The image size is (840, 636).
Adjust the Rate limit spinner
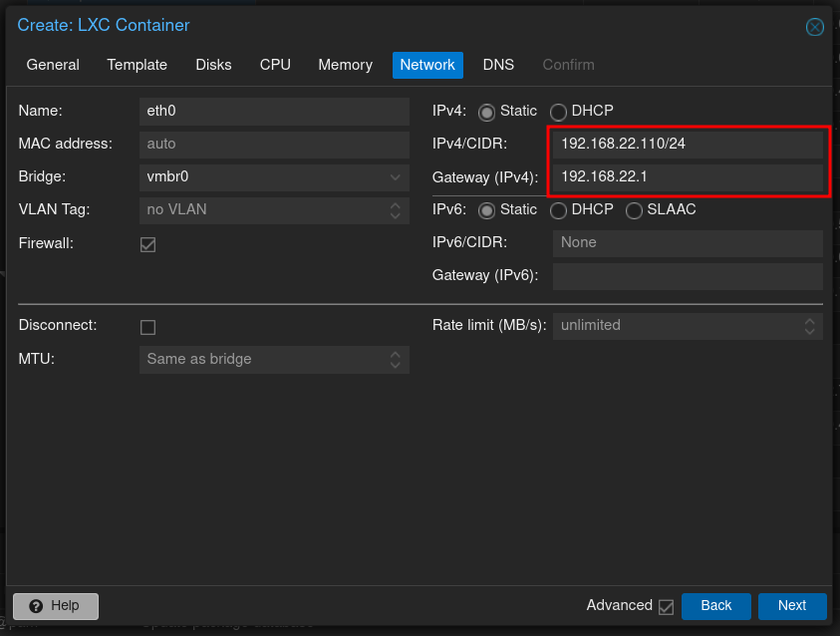(809, 326)
